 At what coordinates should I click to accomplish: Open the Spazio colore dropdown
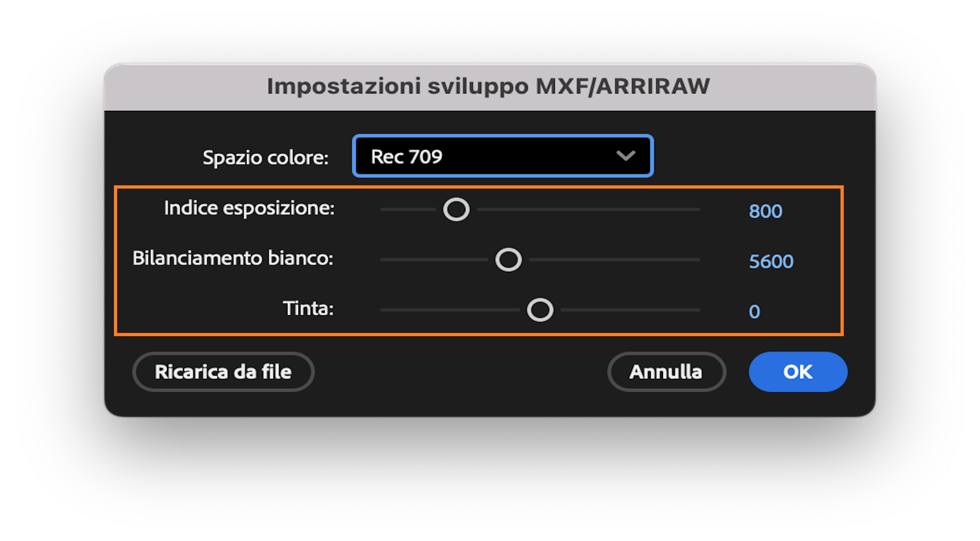[x=502, y=156]
